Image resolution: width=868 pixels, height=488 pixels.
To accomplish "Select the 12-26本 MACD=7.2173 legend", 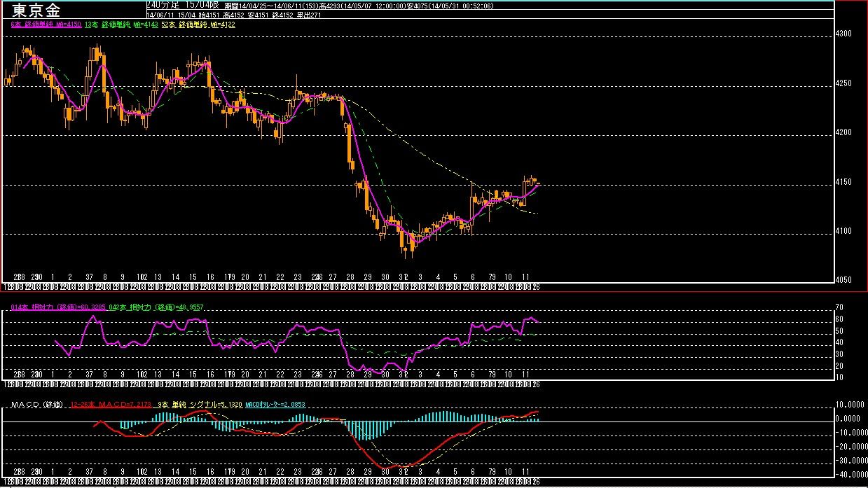I will tap(111, 405).
